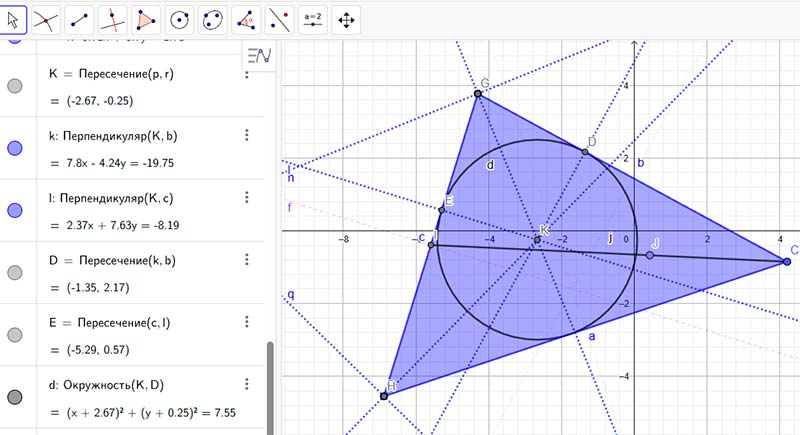
Task: Click the circle d equation entry
Action: point(140,413)
